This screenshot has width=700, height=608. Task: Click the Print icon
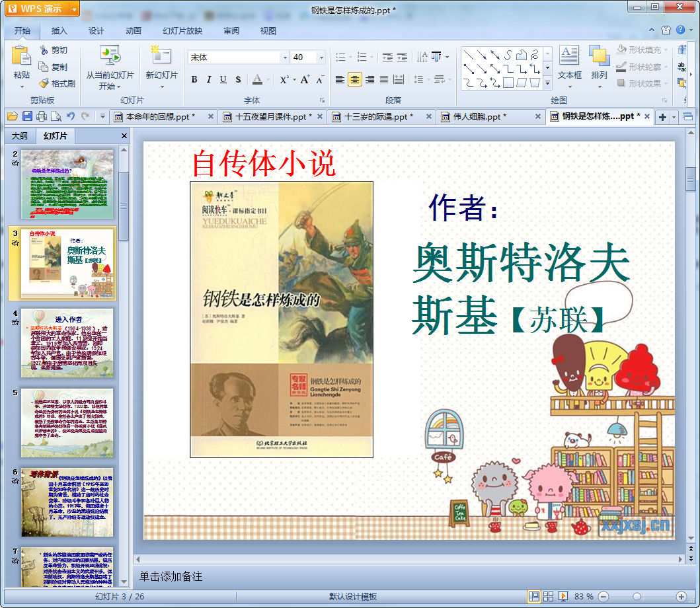point(42,116)
